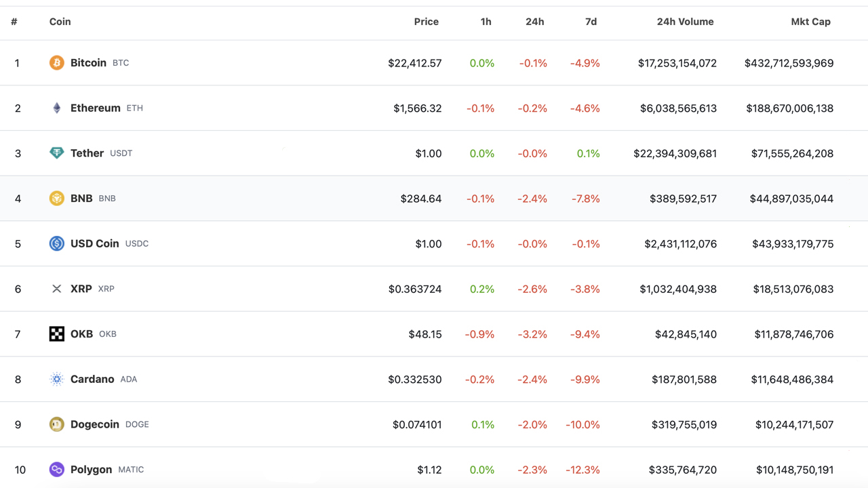Open the Cardano coin page link
Viewport: 868px width, 488px height.
(x=92, y=379)
